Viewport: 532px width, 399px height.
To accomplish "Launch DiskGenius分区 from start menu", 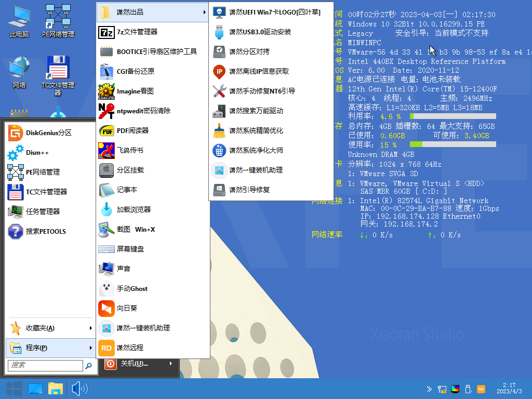I will tap(48, 132).
